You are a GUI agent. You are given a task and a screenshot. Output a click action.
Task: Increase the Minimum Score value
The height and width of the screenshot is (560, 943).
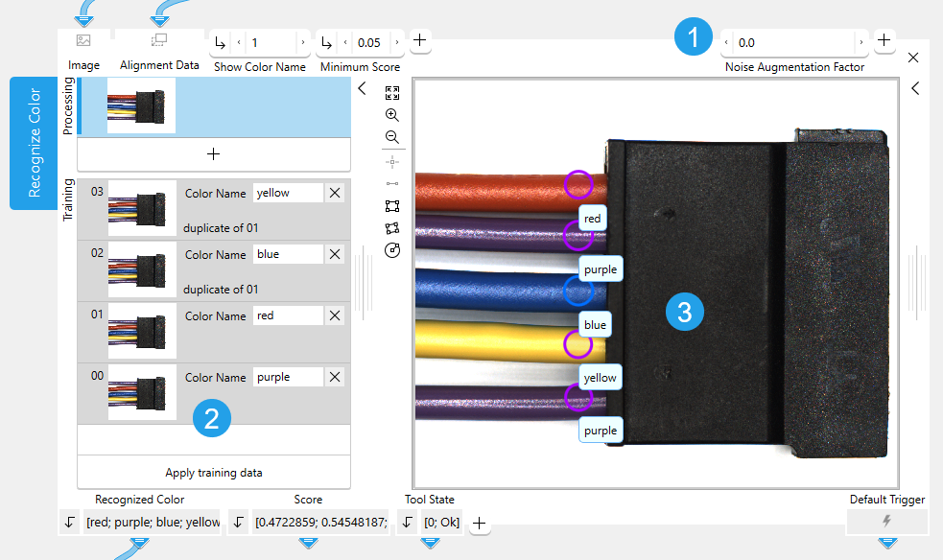click(x=399, y=42)
